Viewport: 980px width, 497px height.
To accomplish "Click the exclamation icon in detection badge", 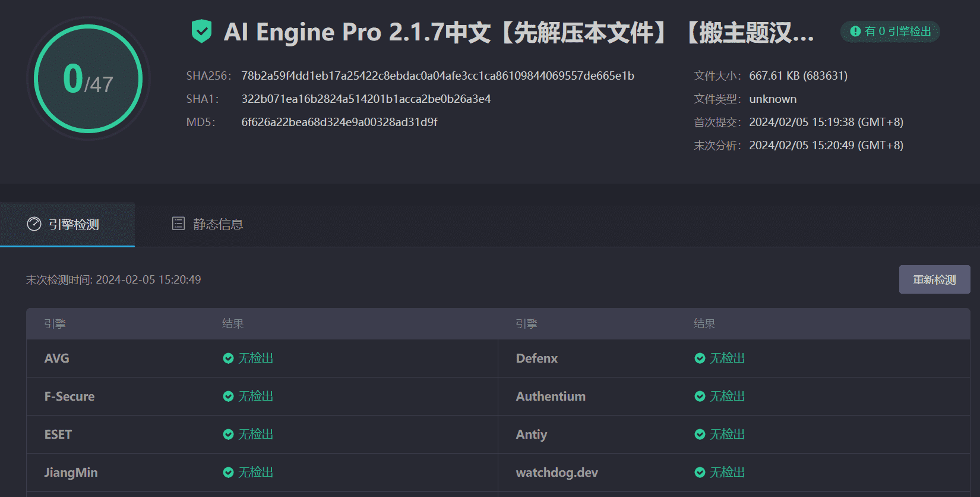I will (x=855, y=32).
